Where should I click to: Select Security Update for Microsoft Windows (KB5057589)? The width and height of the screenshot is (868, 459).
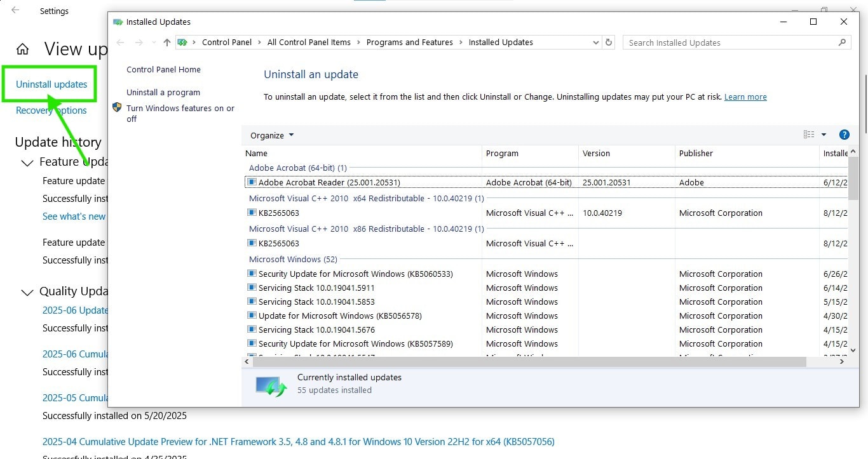(x=356, y=344)
